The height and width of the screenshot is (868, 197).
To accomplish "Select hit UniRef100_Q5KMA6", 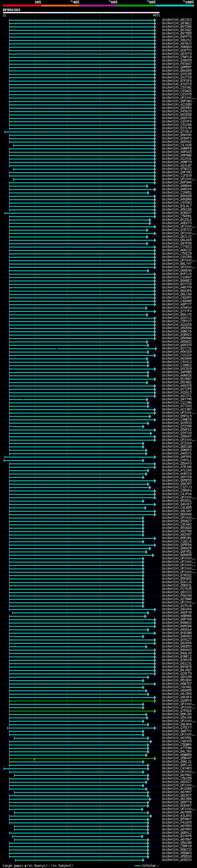I will click(177, 338).
